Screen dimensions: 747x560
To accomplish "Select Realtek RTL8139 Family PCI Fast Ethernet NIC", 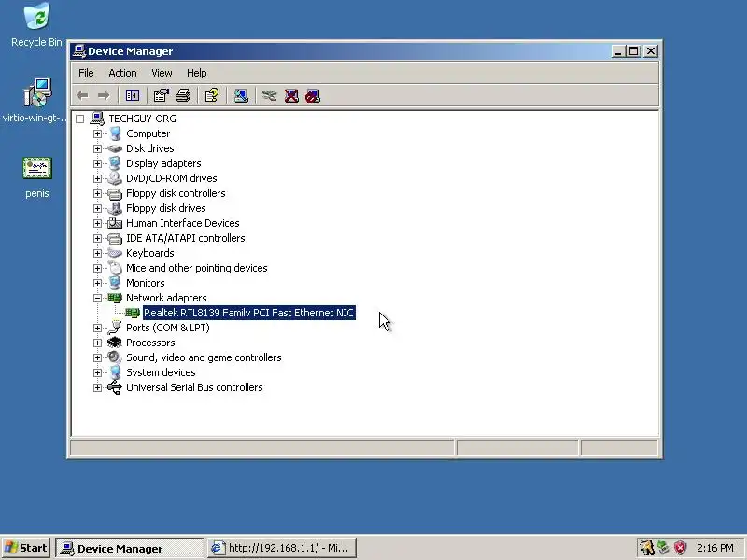I will tap(248, 313).
